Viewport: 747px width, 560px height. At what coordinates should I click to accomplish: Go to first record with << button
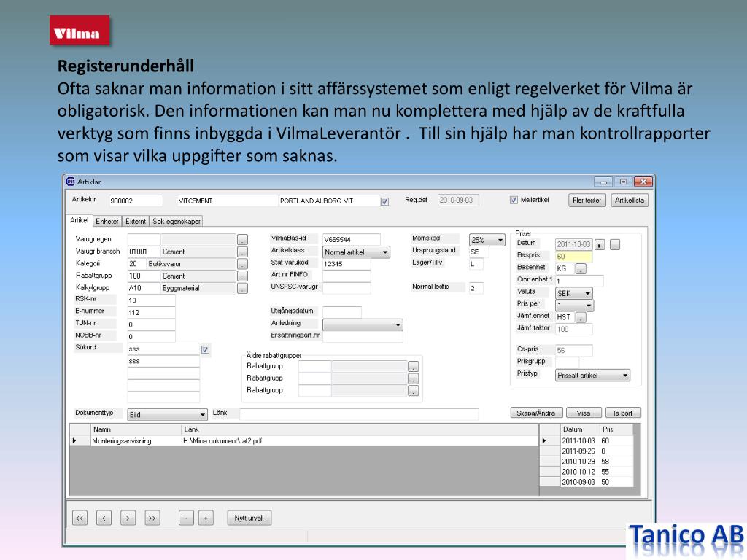80,518
